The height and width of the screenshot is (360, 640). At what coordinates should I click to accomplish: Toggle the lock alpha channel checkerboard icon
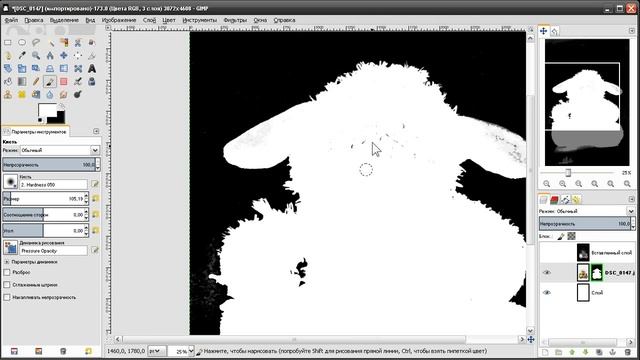pos(571,236)
